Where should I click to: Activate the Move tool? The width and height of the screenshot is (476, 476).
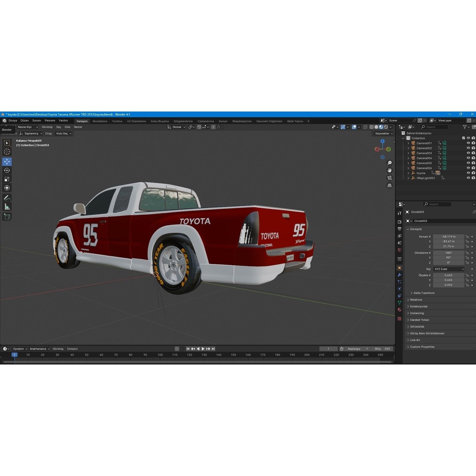7,161
